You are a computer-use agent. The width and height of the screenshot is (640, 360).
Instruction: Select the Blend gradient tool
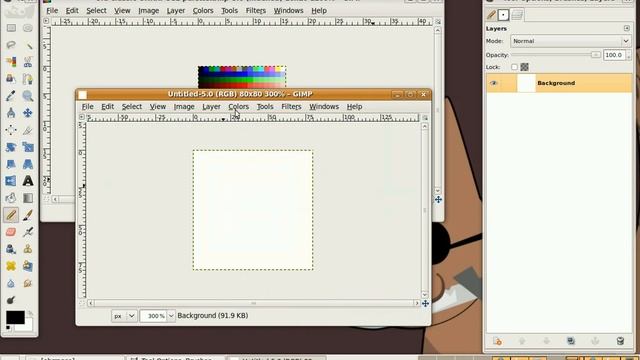coord(28,198)
